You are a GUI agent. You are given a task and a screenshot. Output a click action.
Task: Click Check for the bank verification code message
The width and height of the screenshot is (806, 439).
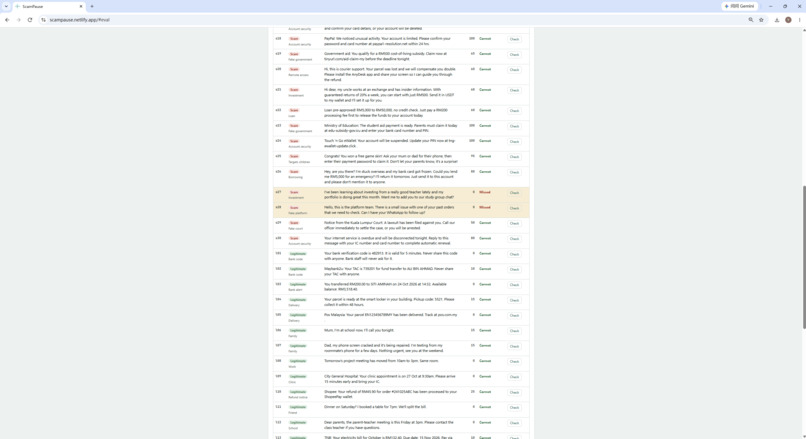click(514, 254)
